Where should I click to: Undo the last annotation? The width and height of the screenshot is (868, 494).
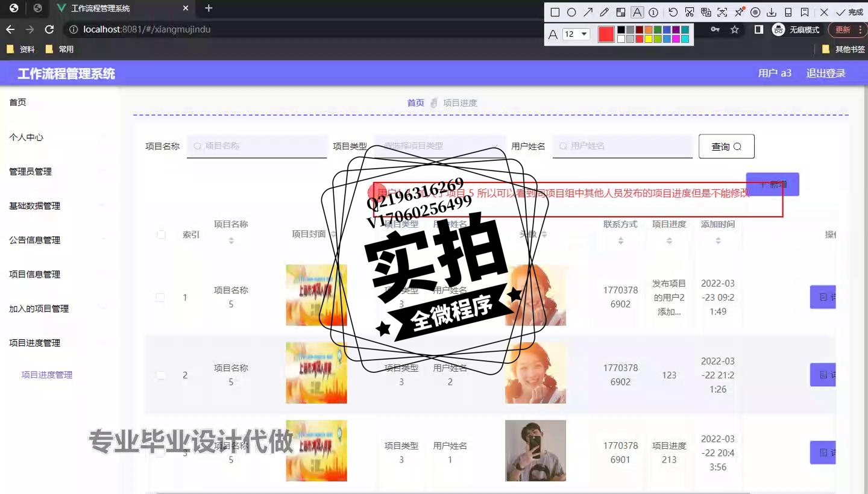[x=673, y=12]
